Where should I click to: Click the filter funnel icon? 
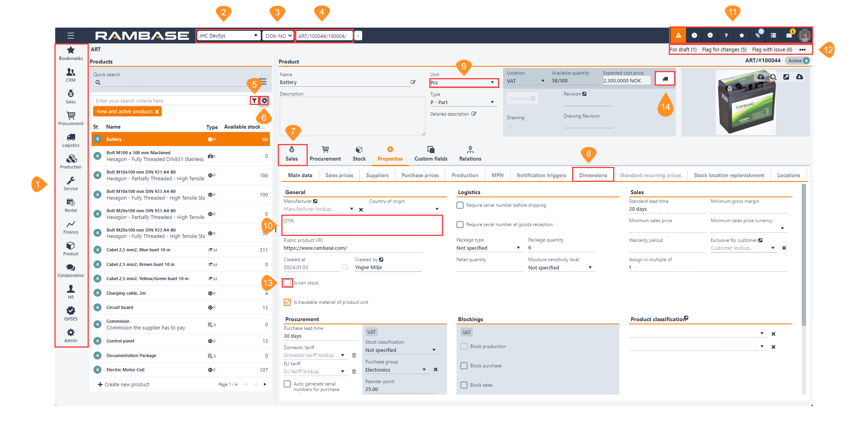[x=254, y=101]
